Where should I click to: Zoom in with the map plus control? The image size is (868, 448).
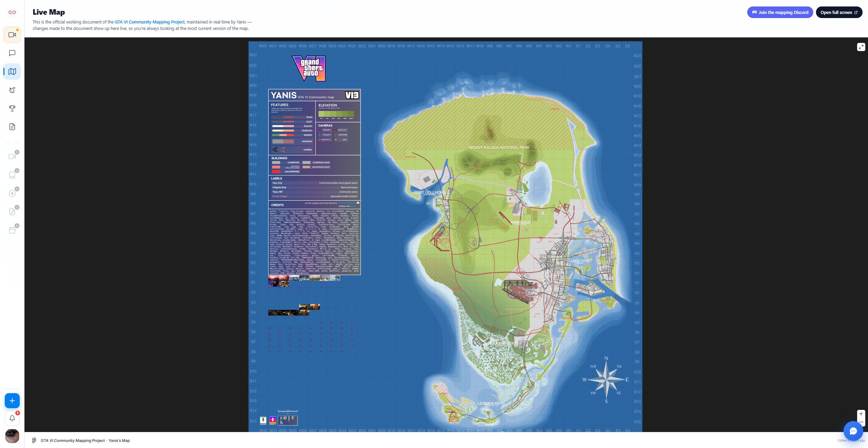[x=861, y=414]
